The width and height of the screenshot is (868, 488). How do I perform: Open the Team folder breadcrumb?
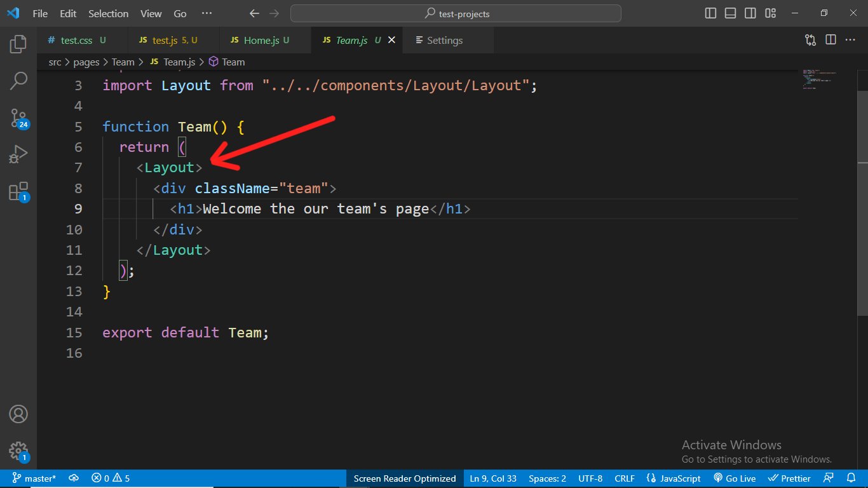pos(123,62)
